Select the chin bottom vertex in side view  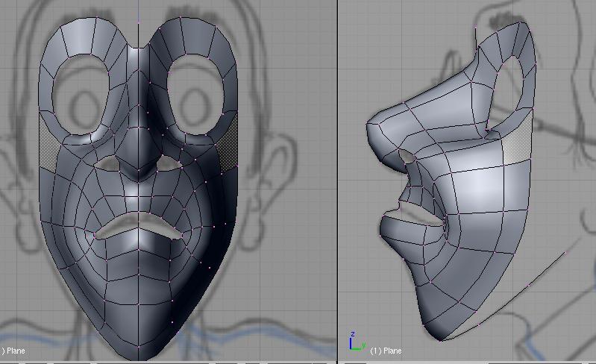(441, 340)
